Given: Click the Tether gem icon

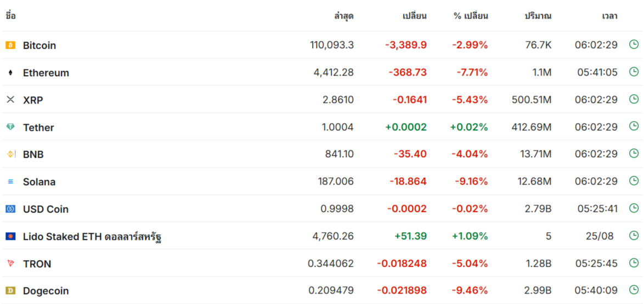Looking at the screenshot, I should (x=10, y=127).
